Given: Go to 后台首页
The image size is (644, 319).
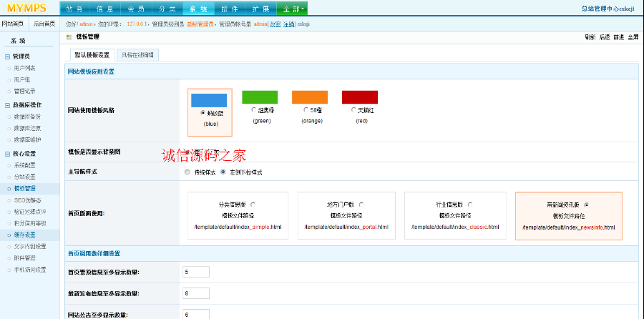Looking at the screenshot, I should 44,24.
